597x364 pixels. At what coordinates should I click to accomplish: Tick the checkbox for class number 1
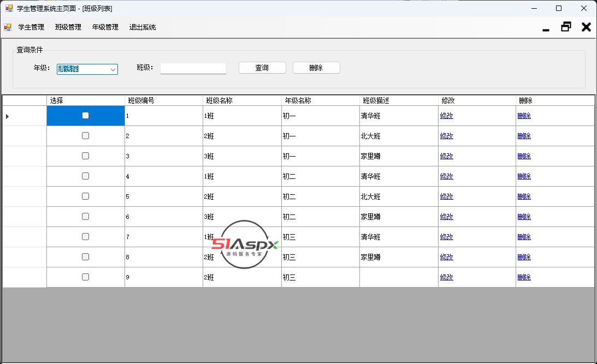tap(85, 116)
